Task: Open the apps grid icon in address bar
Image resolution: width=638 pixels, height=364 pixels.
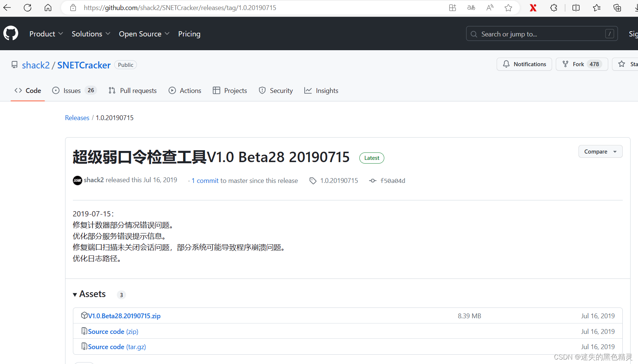Action: tap(452, 8)
